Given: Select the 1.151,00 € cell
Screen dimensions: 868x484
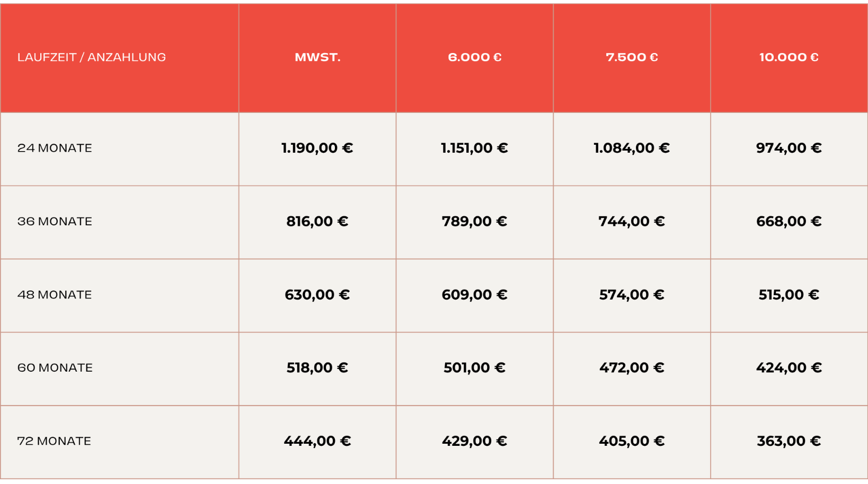Looking at the screenshot, I should tap(475, 149).
